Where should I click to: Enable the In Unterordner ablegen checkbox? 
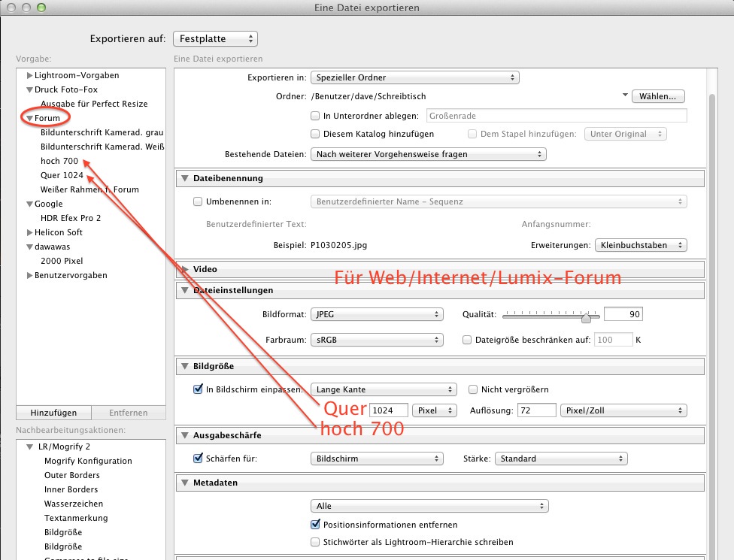pyautogui.click(x=316, y=116)
